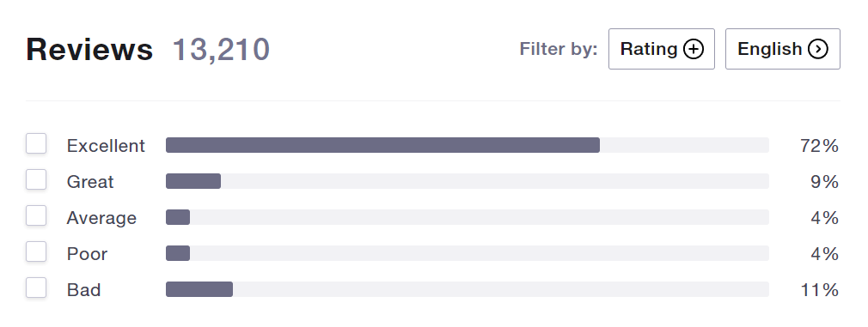Select the Bad rating checkbox
This screenshot has width=868, height=327.
point(36,288)
